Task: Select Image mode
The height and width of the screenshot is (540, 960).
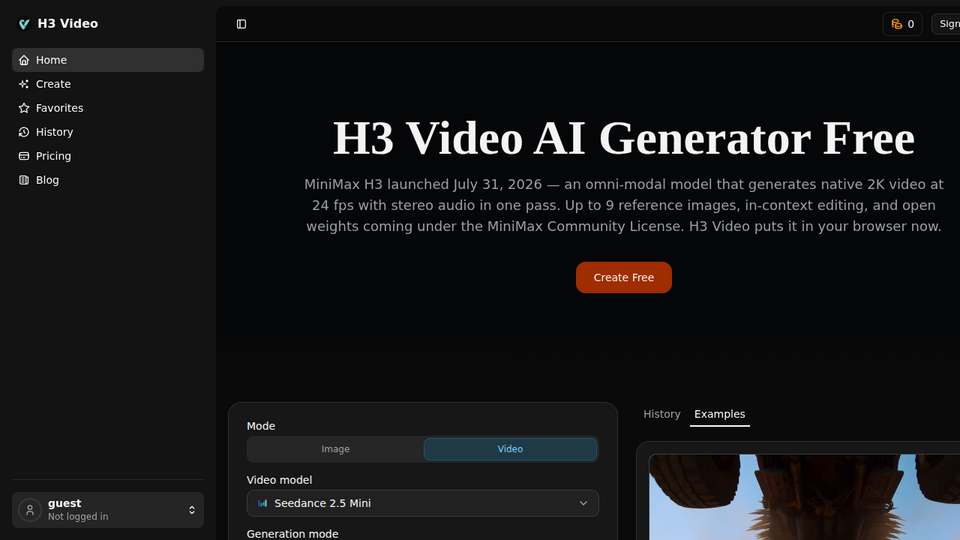Action: [336, 449]
